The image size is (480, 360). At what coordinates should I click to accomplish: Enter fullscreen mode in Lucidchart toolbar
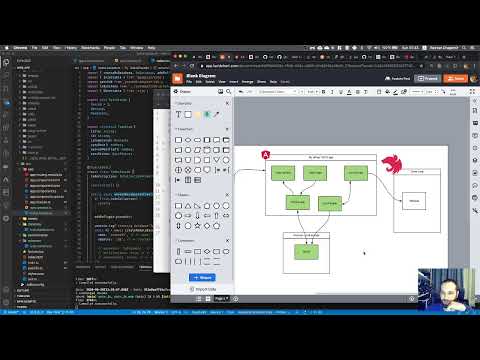[472, 91]
